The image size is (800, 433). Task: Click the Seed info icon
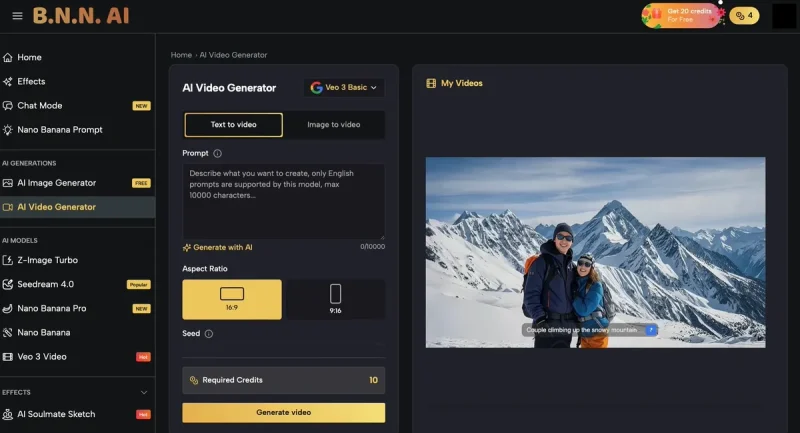click(x=209, y=334)
